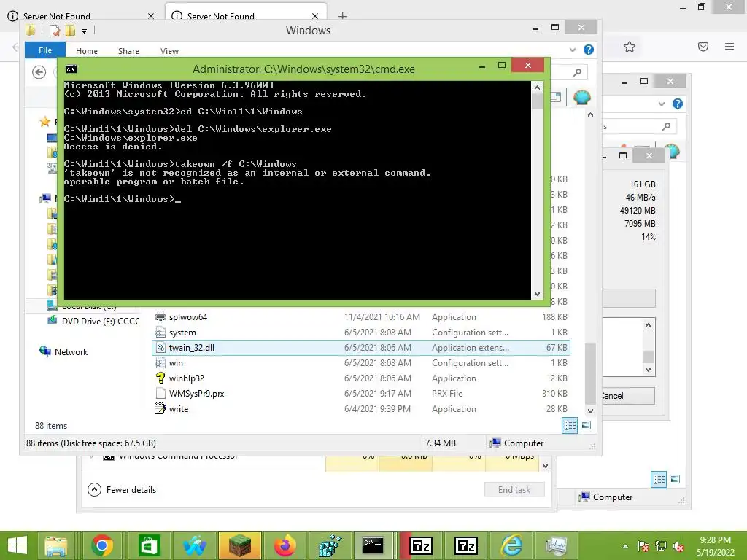747x560 pixels.
Task: Launch Google Chrome from the taskbar
Action: 102,545
